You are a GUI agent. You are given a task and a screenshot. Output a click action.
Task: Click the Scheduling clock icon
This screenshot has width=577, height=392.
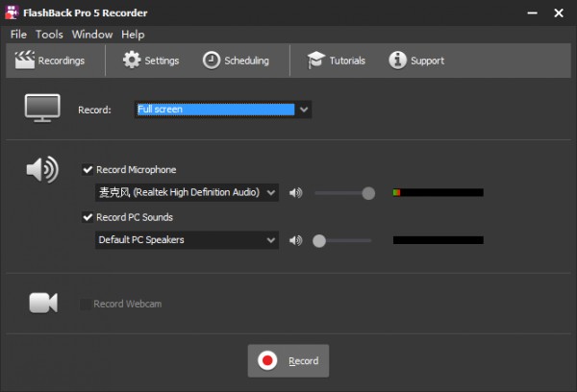pos(212,60)
